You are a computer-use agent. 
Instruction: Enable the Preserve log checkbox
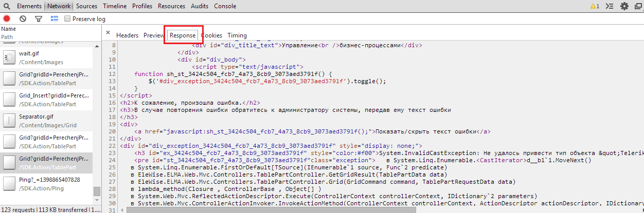(x=67, y=19)
